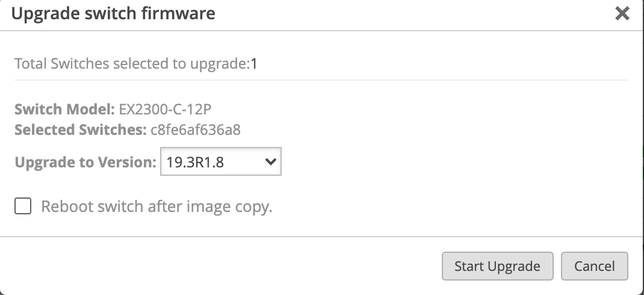Click the footer divider above Start Upgrade
The image size is (644, 295).
[x=321, y=237]
